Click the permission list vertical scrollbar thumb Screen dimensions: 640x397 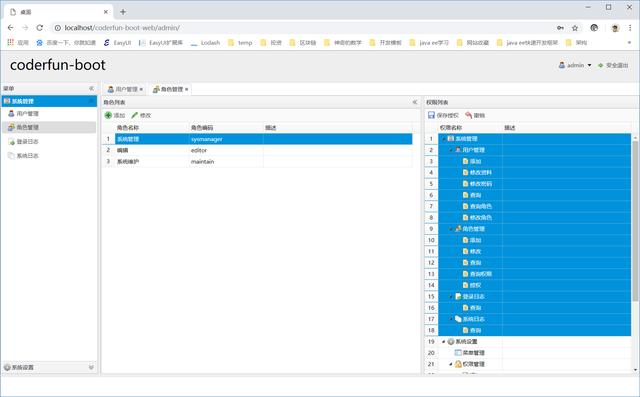point(635,220)
